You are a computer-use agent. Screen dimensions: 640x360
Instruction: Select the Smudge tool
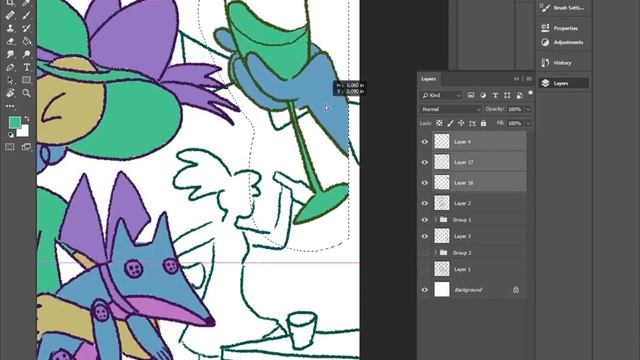coord(10,54)
